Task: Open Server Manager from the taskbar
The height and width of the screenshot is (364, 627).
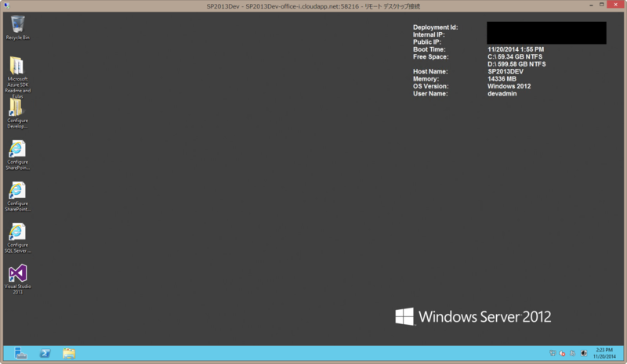Action: coord(20,353)
